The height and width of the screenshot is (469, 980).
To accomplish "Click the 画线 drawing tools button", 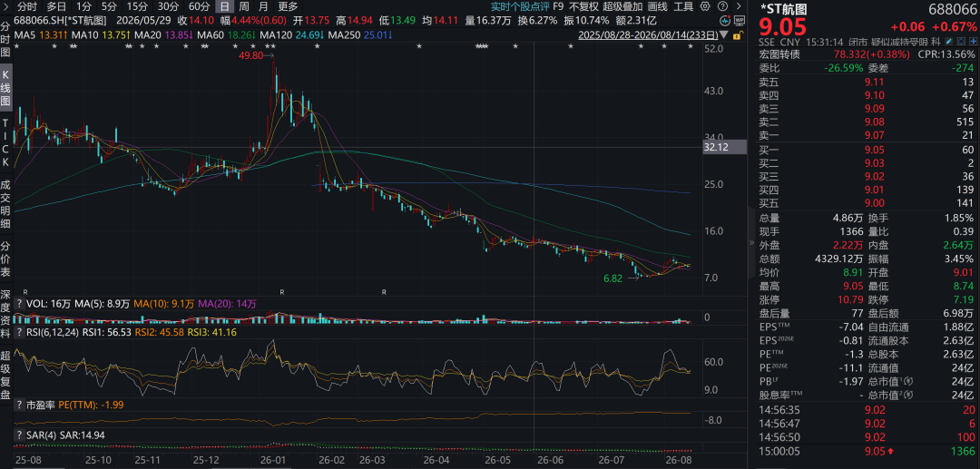I will tap(658, 7).
